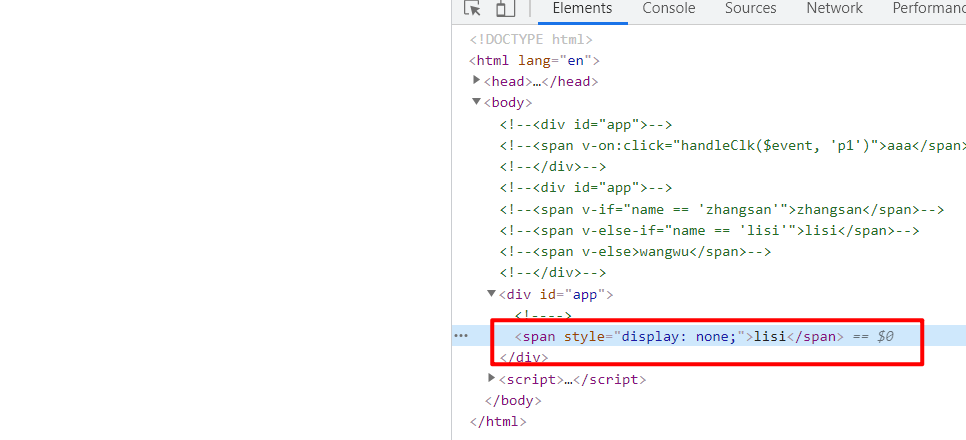Select the <body> opening tag text
The width and height of the screenshot is (966, 440).
coord(508,102)
